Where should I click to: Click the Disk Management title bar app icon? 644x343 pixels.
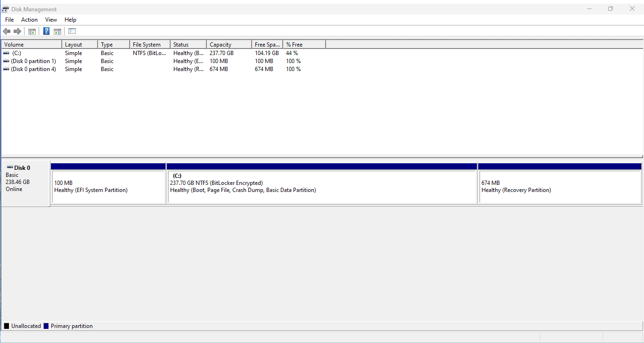tap(6, 9)
